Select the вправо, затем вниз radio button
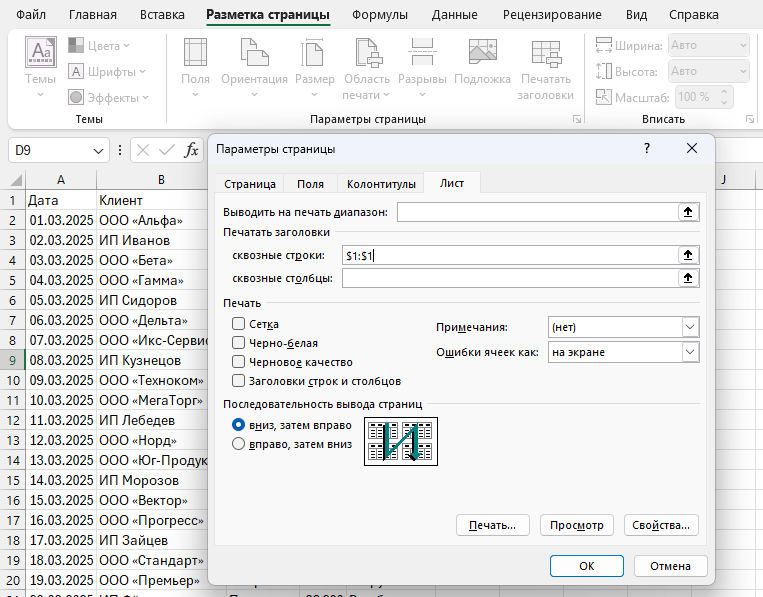 (x=239, y=444)
